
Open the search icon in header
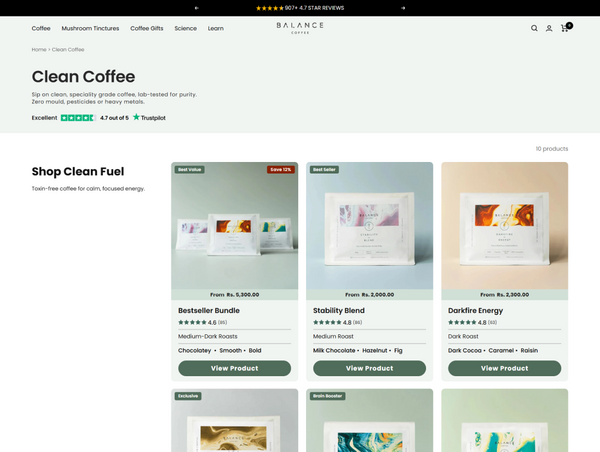(x=534, y=28)
